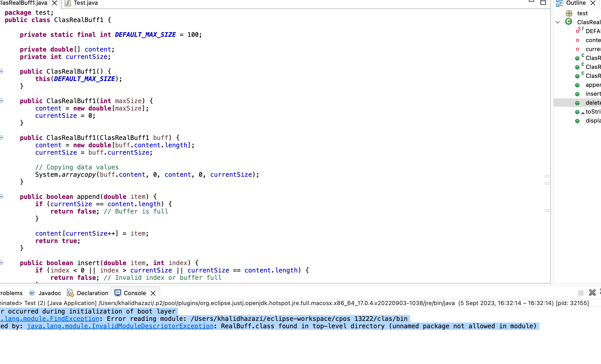Click the Outline view icon in panel header
The image size is (601, 364).
point(559,3)
